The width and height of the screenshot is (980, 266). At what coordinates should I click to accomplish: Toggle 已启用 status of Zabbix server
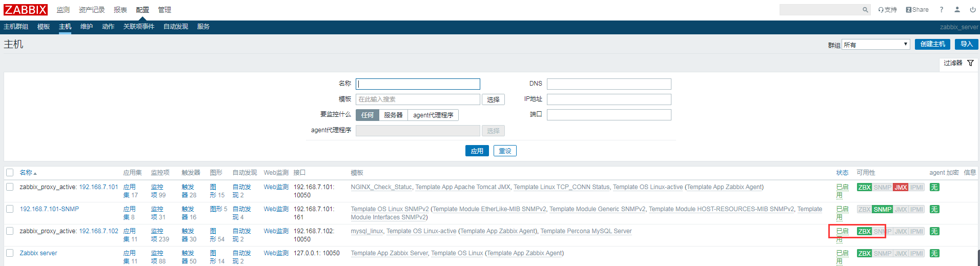click(842, 257)
